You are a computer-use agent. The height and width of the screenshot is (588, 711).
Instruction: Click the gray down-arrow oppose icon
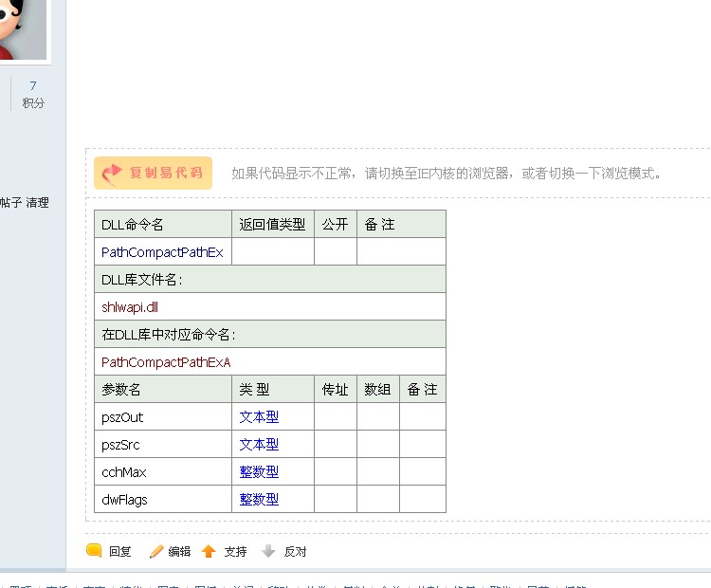(268, 551)
